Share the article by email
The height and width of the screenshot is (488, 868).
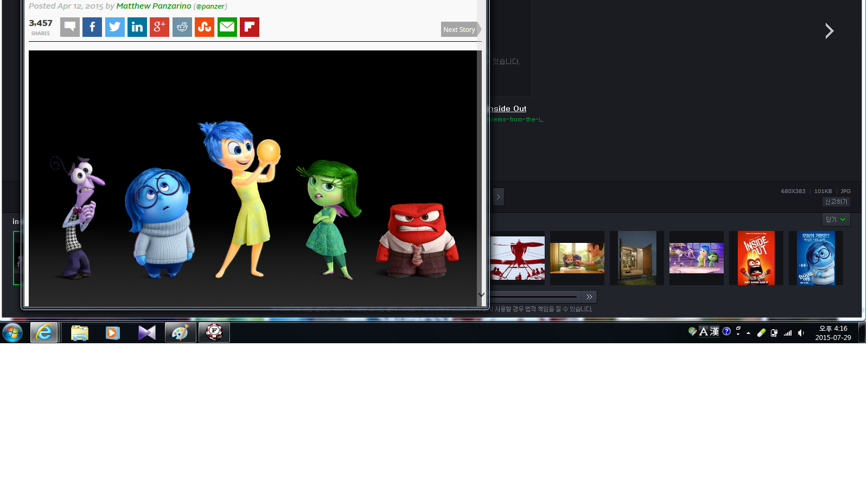(227, 27)
